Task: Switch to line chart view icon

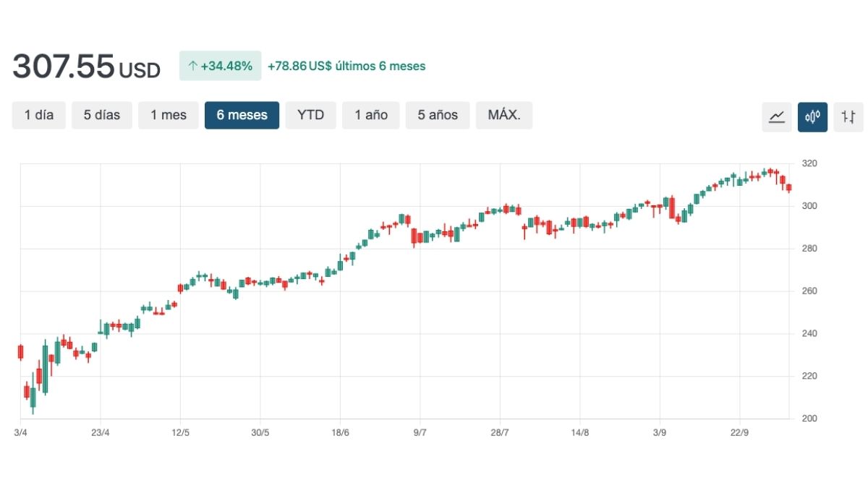Action: (777, 116)
